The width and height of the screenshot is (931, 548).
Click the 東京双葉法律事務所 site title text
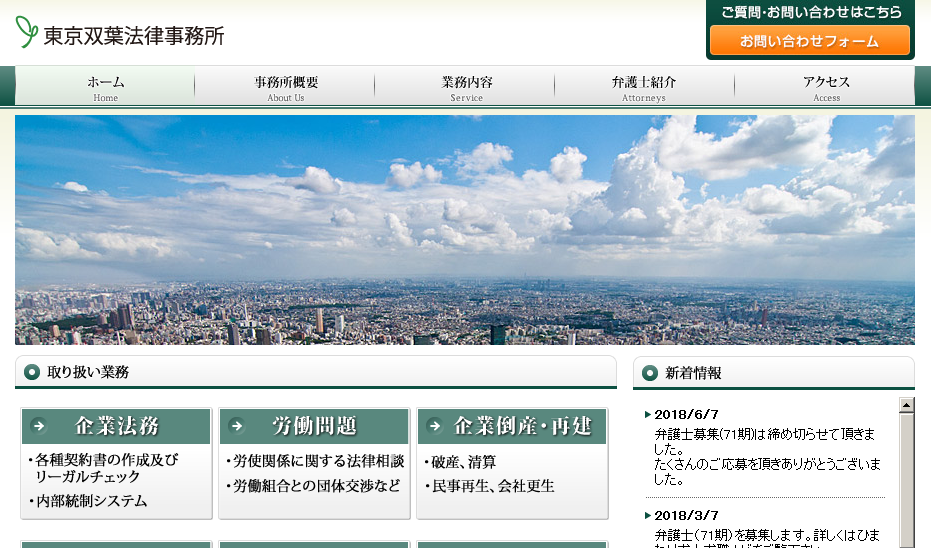pyautogui.click(x=134, y=35)
